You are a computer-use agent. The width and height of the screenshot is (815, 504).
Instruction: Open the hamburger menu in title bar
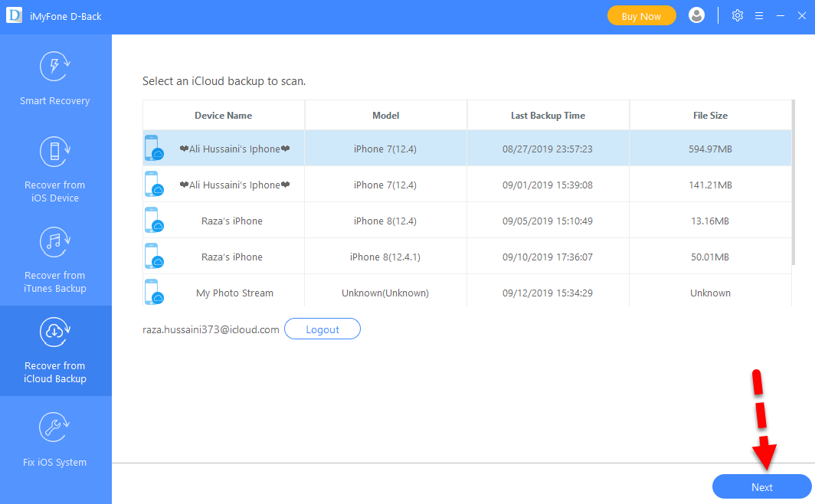click(x=759, y=15)
